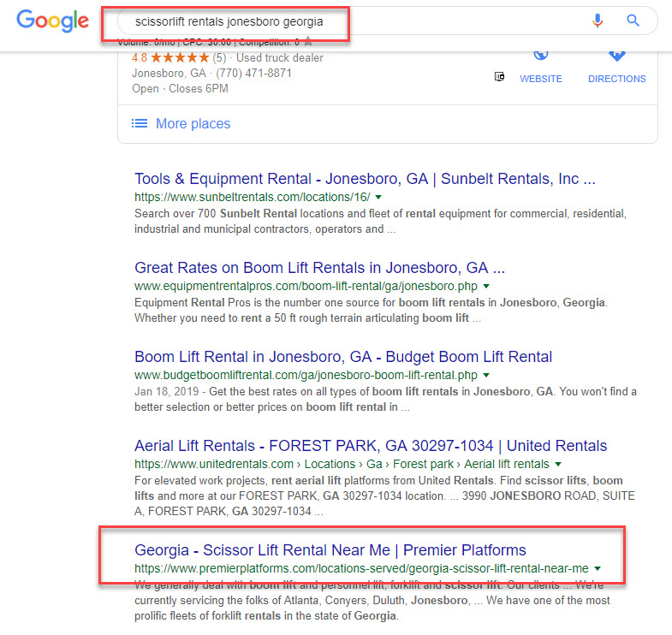Click the 4.8 star rating row

pos(227,58)
